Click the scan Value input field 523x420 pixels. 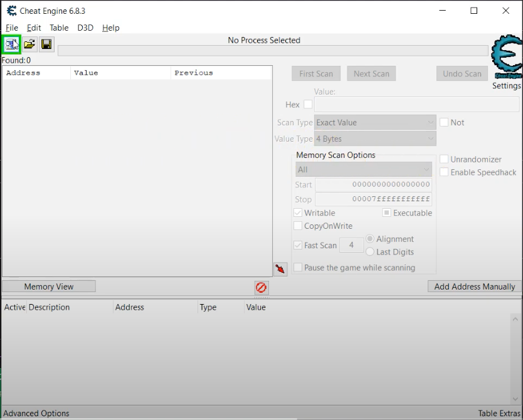coord(416,104)
